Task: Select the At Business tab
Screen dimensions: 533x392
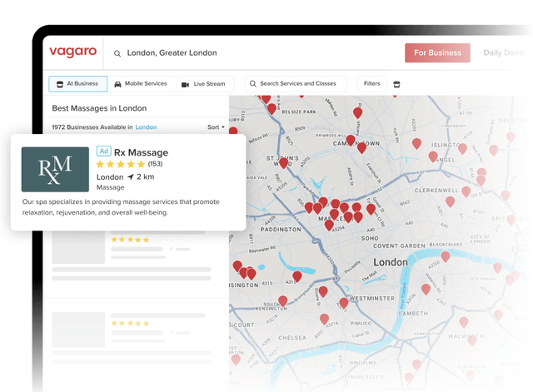Action: [x=78, y=83]
